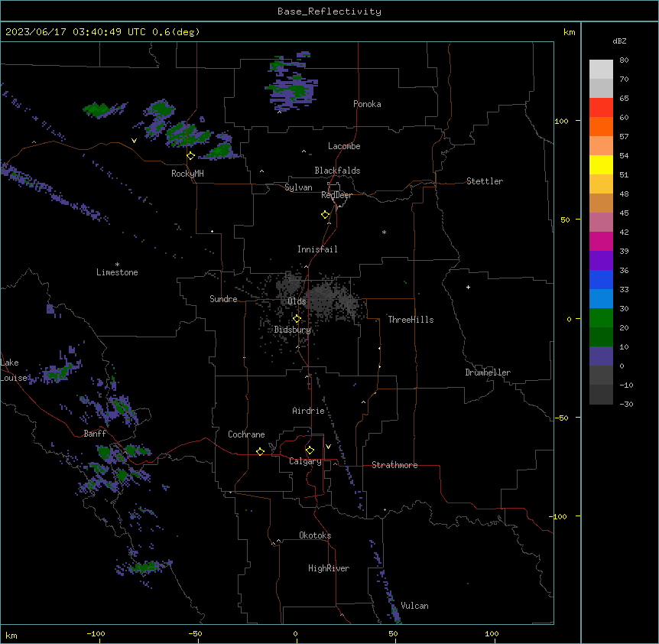Select the bright blue 33-36 dBZ swatch
The image size is (659, 644).
(601, 279)
